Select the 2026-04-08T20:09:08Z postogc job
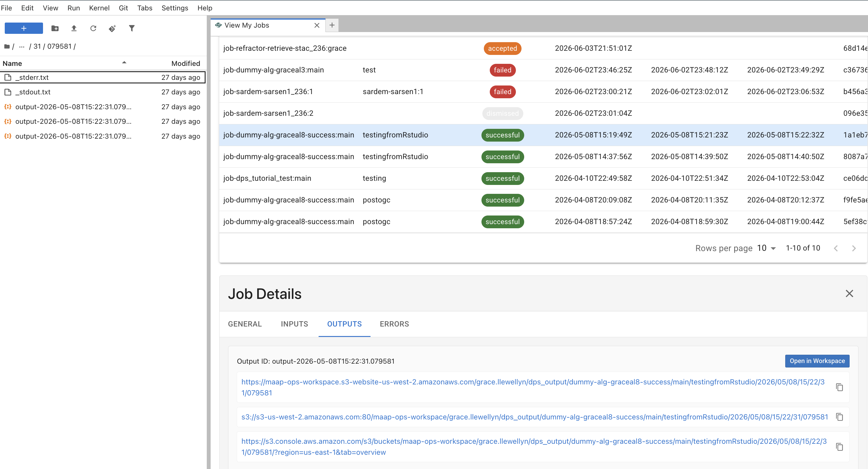This screenshot has height=469, width=868. (543, 200)
